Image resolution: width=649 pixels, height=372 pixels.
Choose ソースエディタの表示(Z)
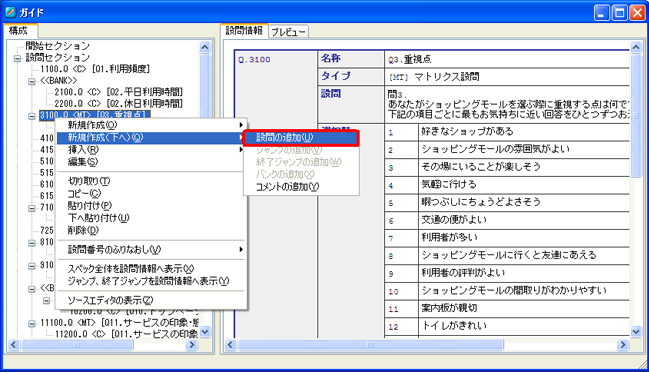click(151, 300)
